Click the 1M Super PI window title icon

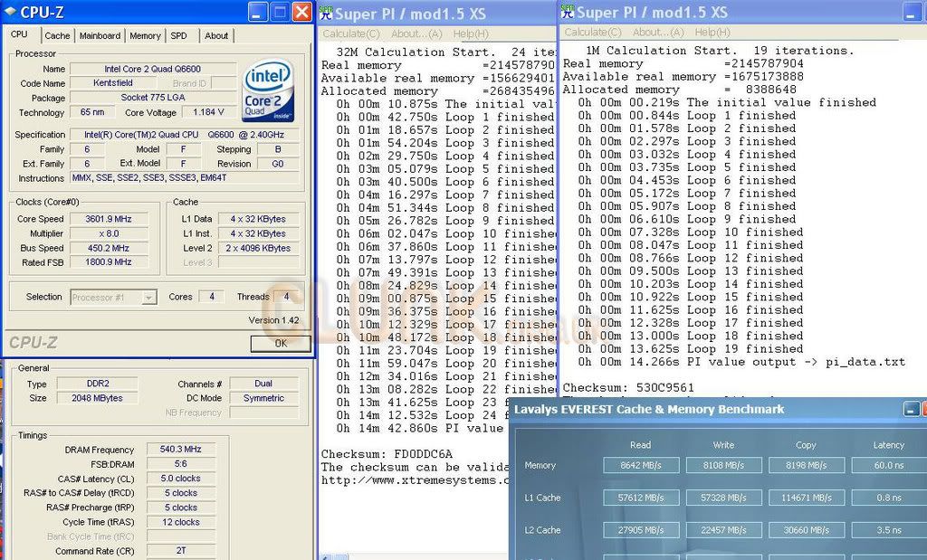[x=568, y=11]
